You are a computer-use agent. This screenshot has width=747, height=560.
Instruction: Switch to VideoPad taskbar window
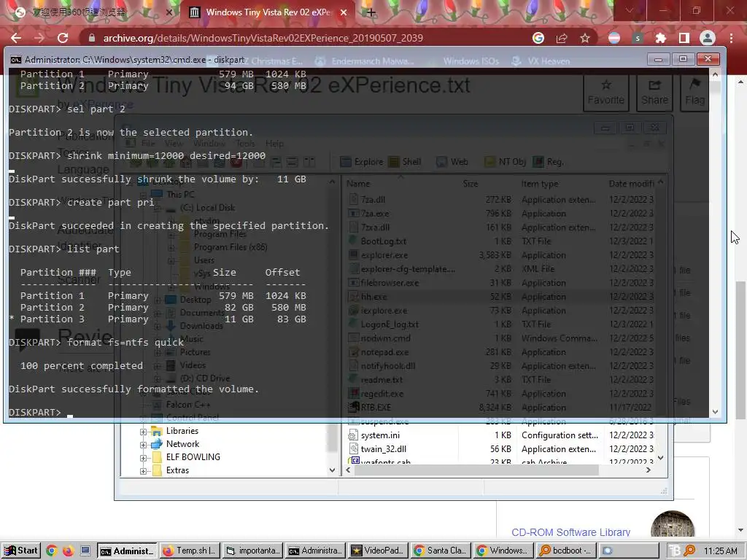tap(378, 551)
